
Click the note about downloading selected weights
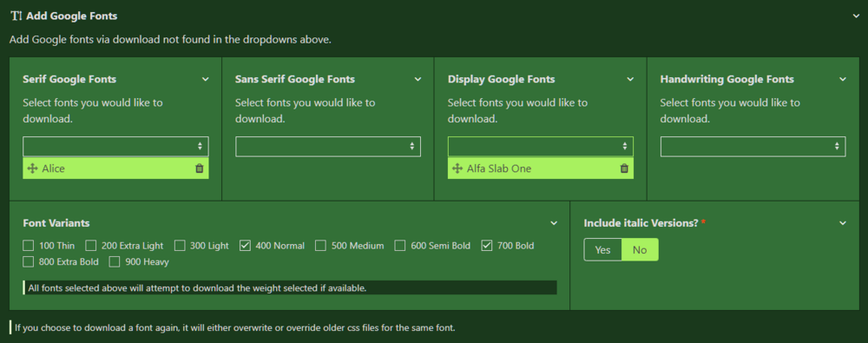[x=290, y=287]
